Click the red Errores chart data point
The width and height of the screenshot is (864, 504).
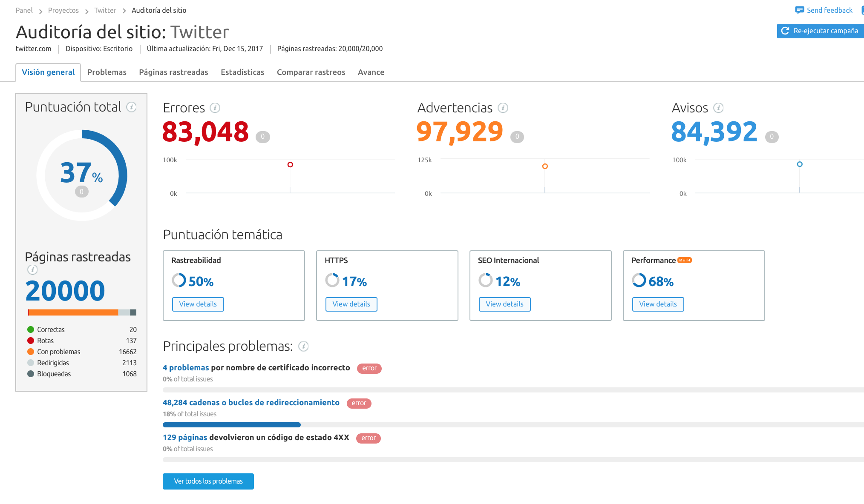(x=290, y=165)
